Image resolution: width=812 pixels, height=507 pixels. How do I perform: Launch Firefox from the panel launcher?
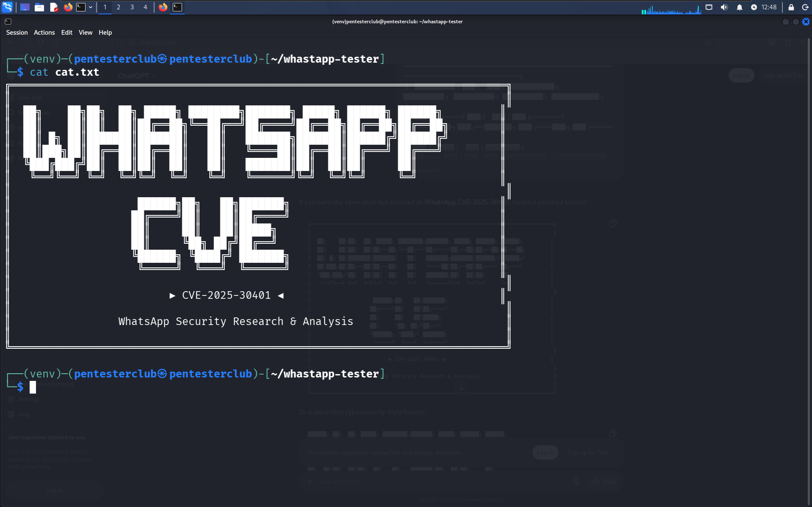click(x=68, y=7)
